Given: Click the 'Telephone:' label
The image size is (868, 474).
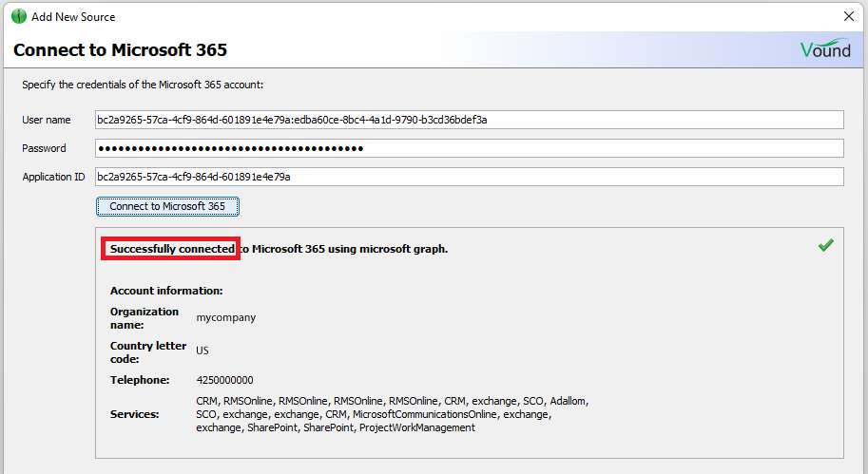Looking at the screenshot, I should [140, 380].
